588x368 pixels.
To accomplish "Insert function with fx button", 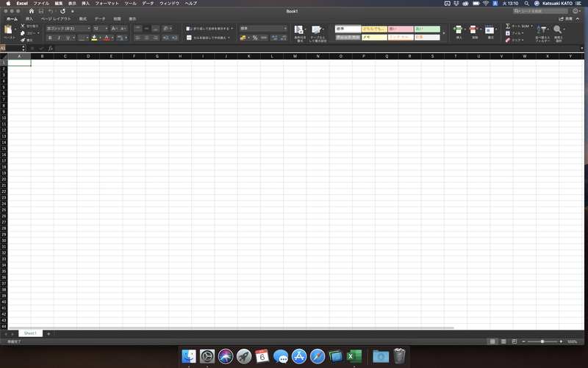I will (50, 48).
